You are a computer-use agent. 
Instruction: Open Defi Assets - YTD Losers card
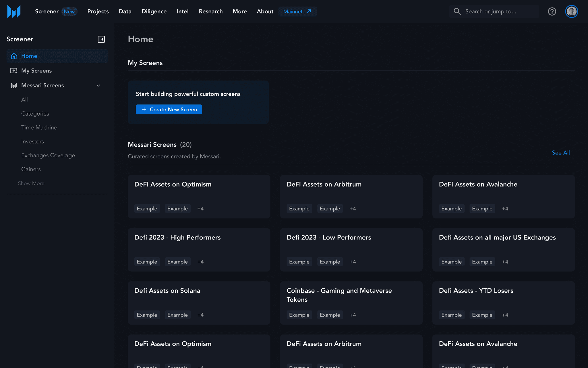(504, 303)
